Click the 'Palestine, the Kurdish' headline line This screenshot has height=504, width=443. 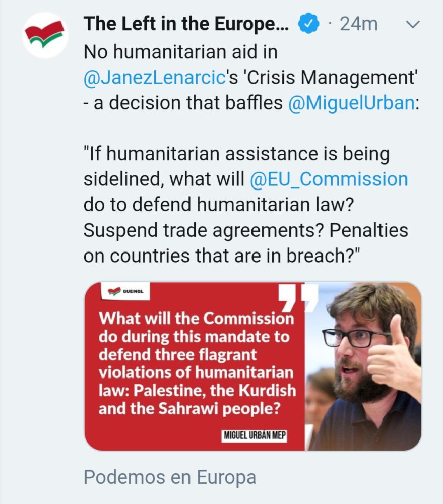(x=197, y=391)
